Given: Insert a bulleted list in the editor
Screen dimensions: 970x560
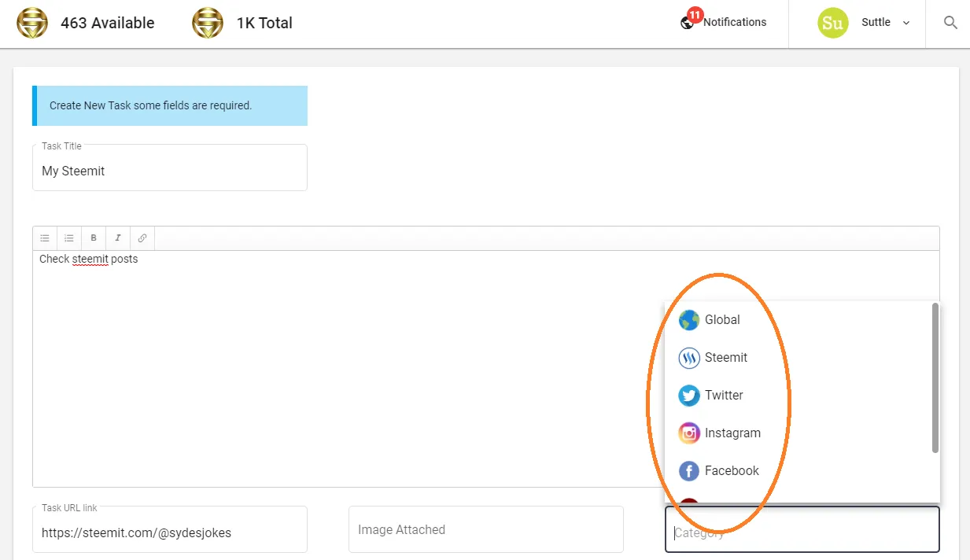Looking at the screenshot, I should (x=45, y=238).
